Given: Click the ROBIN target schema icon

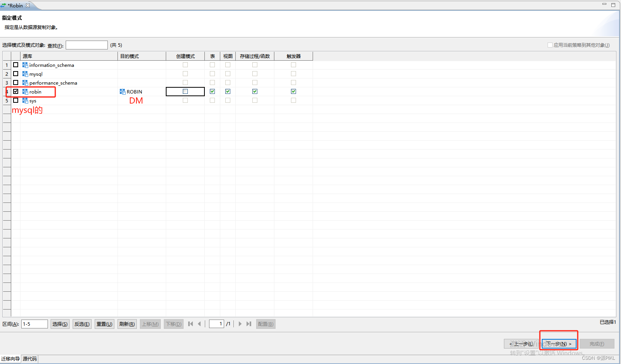Looking at the screenshot, I should tap(122, 92).
